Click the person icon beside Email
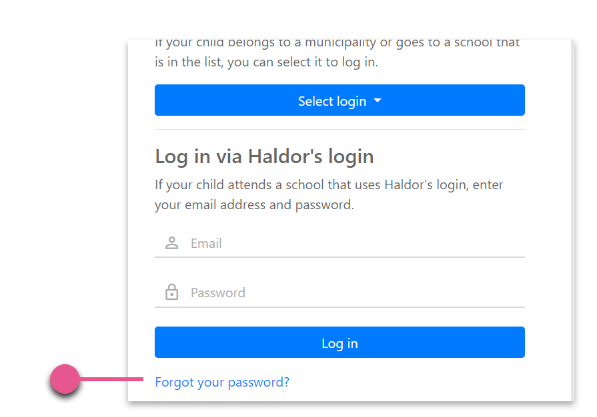Screen dimensions: 597x417 [x=172, y=243]
